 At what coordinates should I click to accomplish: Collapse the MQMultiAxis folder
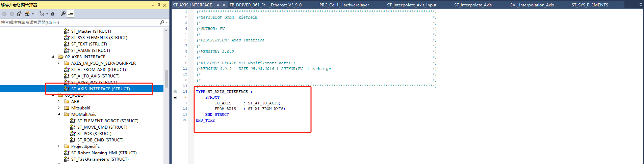59,114
